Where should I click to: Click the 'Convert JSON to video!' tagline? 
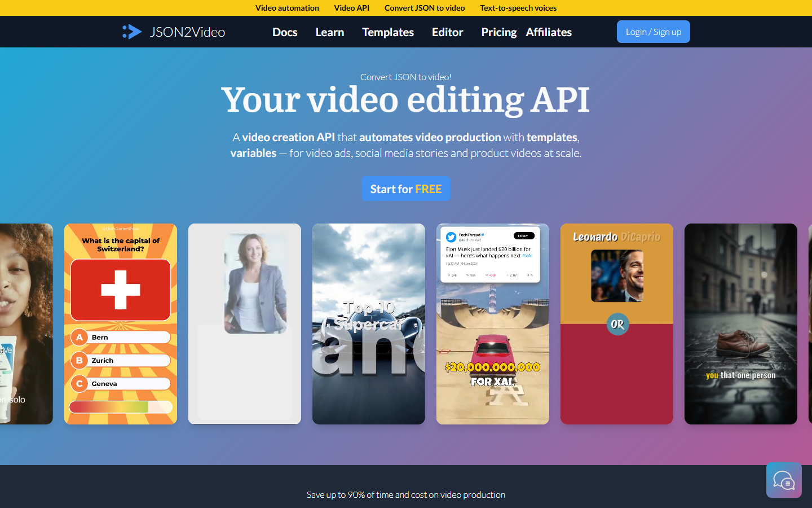tap(406, 77)
